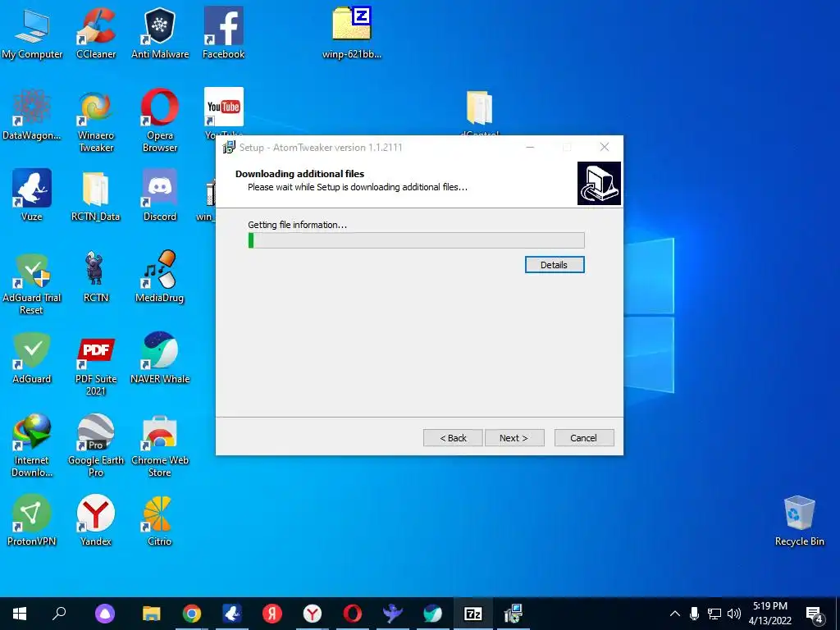The width and height of the screenshot is (840, 630).
Task: Select the Opera Browser desktop shortcut
Action: coord(160,121)
